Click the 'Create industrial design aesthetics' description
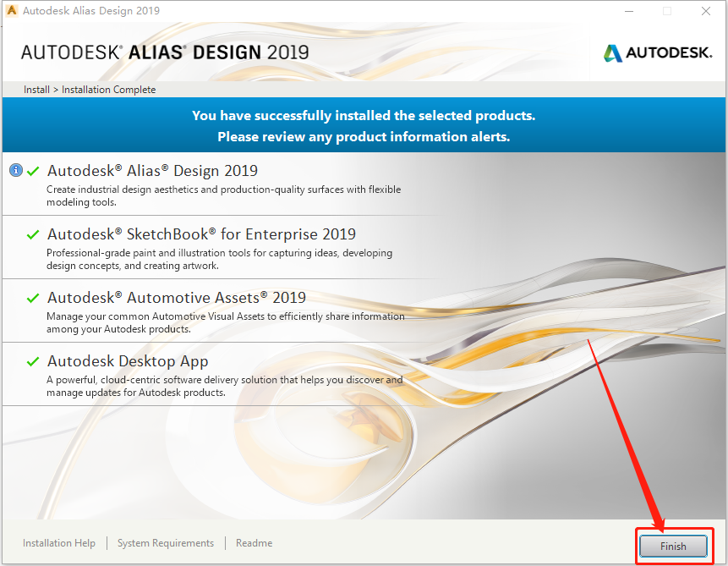This screenshot has width=728, height=566. [223, 195]
